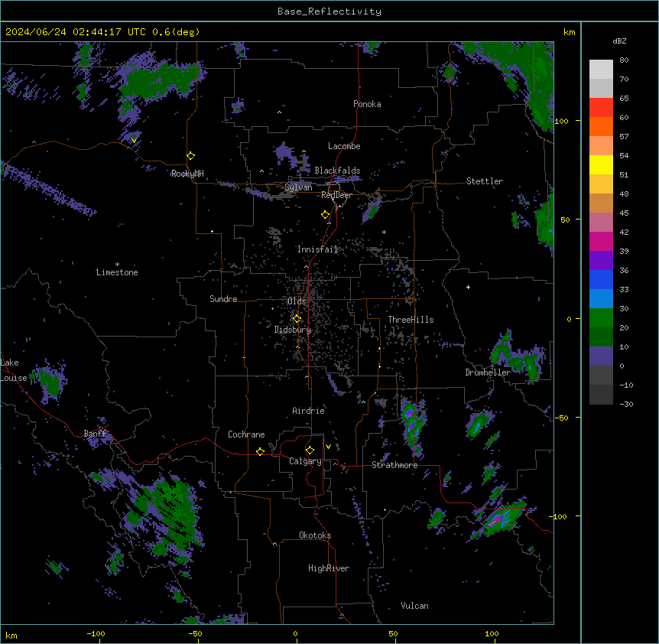Select the yellow diamond marker below Cochrane
This screenshot has width=659, height=644.
point(260,451)
